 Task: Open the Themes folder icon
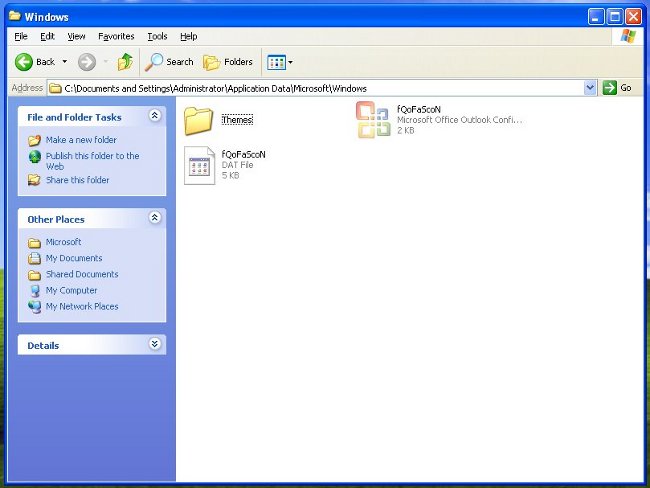[x=199, y=120]
